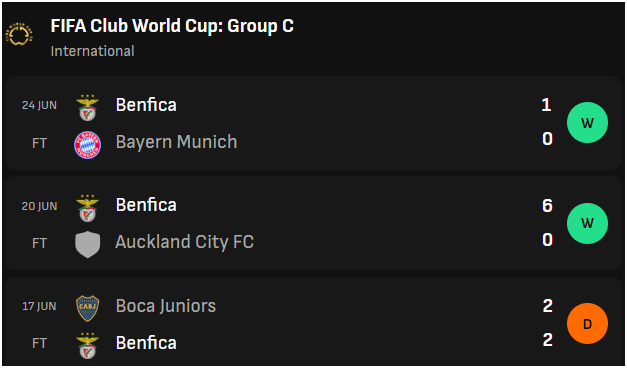The height and width of the screenshot is (368, 627).
Task: Open the Bayern Munich team name
Action: pyautogui.click(x=176, y=142)
